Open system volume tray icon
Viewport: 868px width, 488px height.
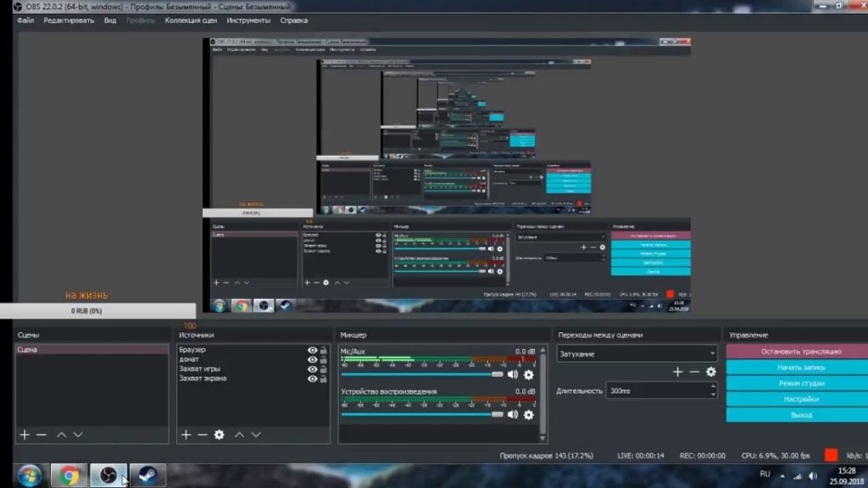point(813,476)
